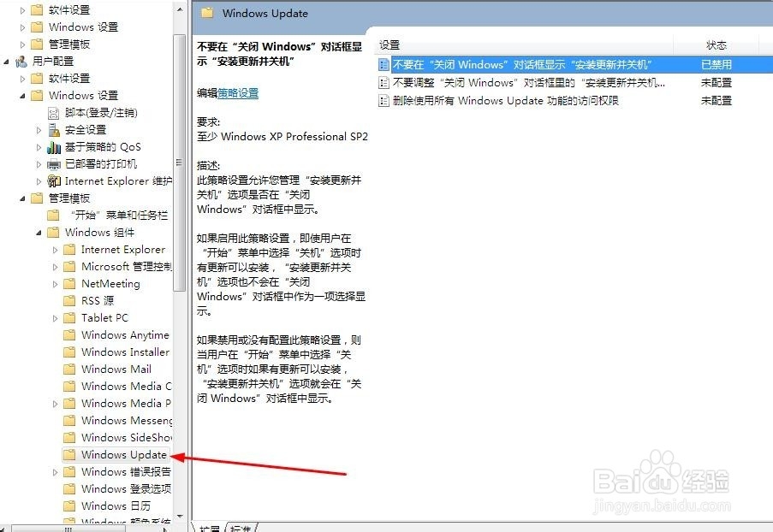The height and width of the screenshot is (532, 773).
Task: Click the folder icon in Windows Update header
Action: pyautogui.click(x=207, y=13)
